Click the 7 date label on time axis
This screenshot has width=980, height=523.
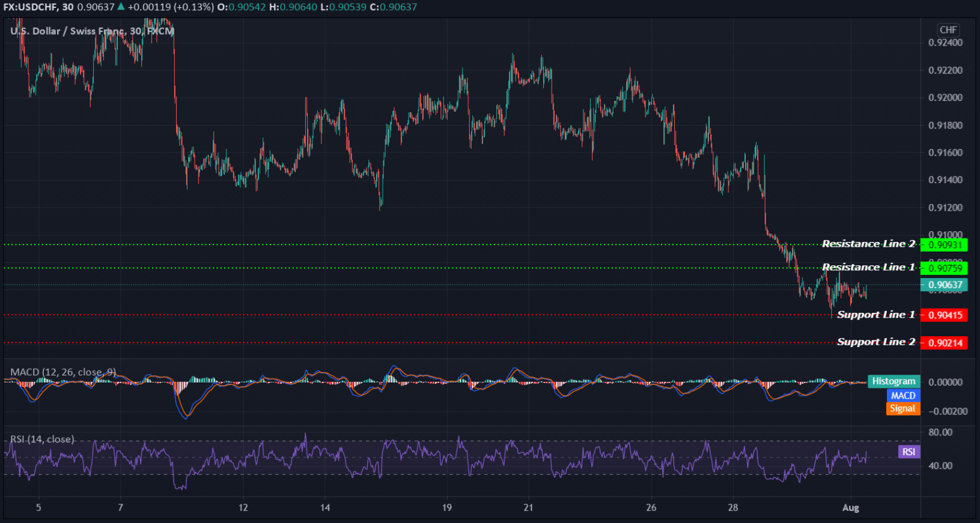click(121, 508)
